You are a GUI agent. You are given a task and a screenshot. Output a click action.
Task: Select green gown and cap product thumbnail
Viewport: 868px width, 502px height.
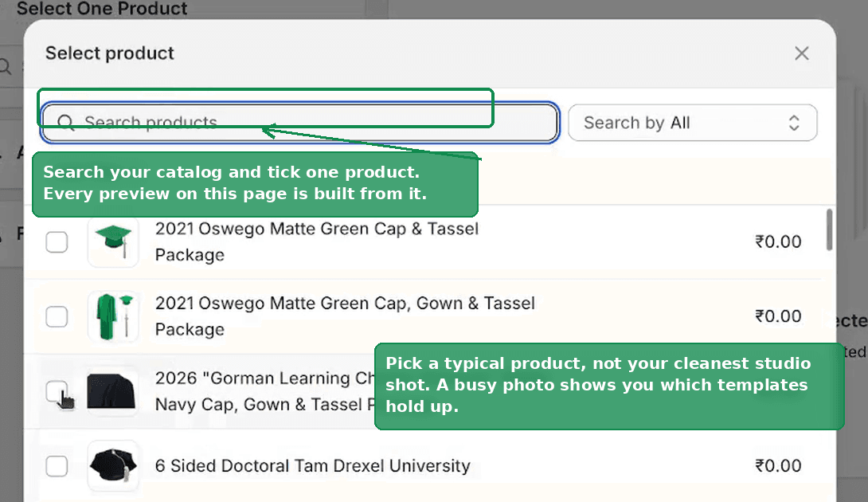(113, 316)
